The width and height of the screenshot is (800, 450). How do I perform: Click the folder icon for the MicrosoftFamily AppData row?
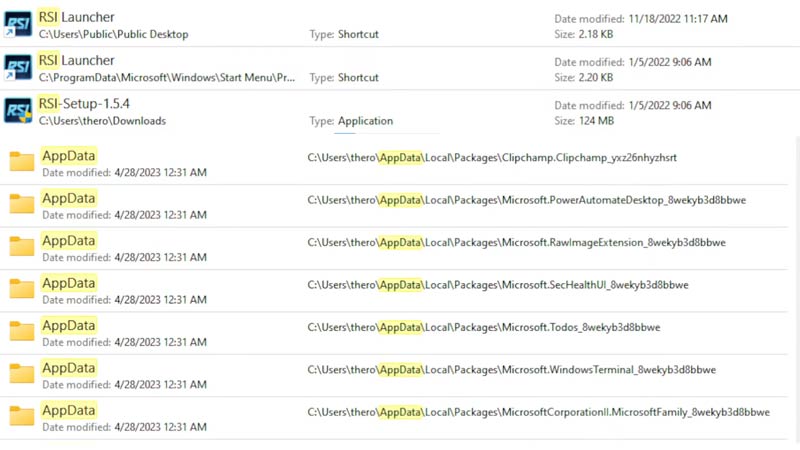[22, 415]
